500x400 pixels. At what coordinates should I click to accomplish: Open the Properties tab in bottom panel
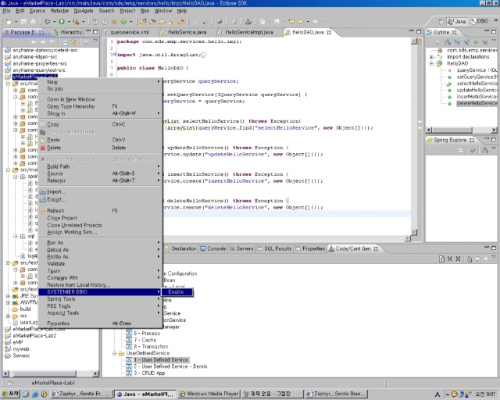[x=310, y=249]
